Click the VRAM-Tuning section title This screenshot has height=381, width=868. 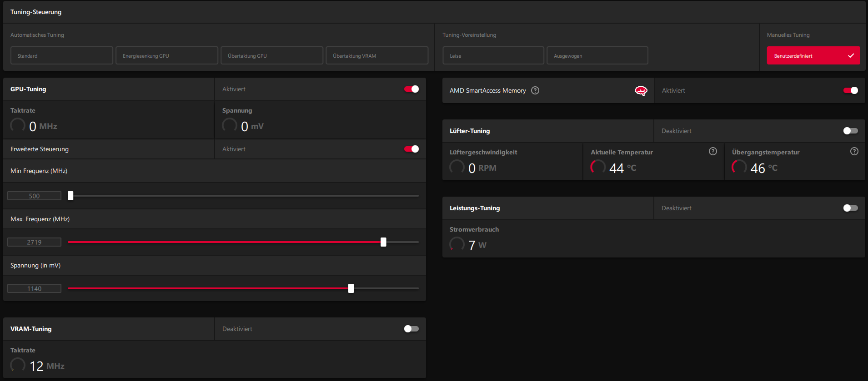(31, 329)
